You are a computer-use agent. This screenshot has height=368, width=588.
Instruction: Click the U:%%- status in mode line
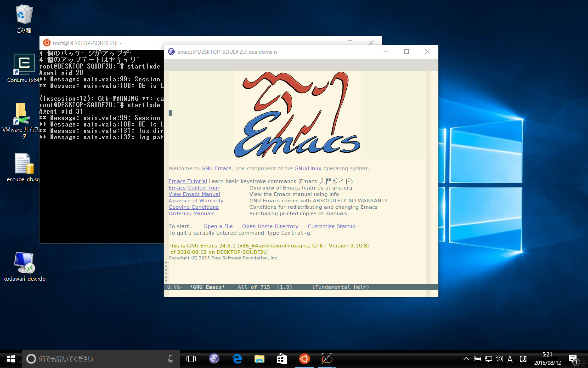[x=175, y=287]
